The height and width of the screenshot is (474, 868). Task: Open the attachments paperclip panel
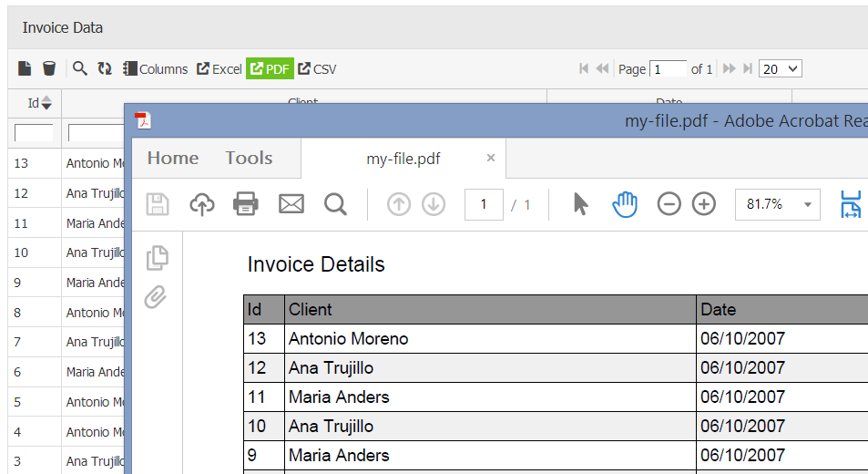(x=157, y=297)
